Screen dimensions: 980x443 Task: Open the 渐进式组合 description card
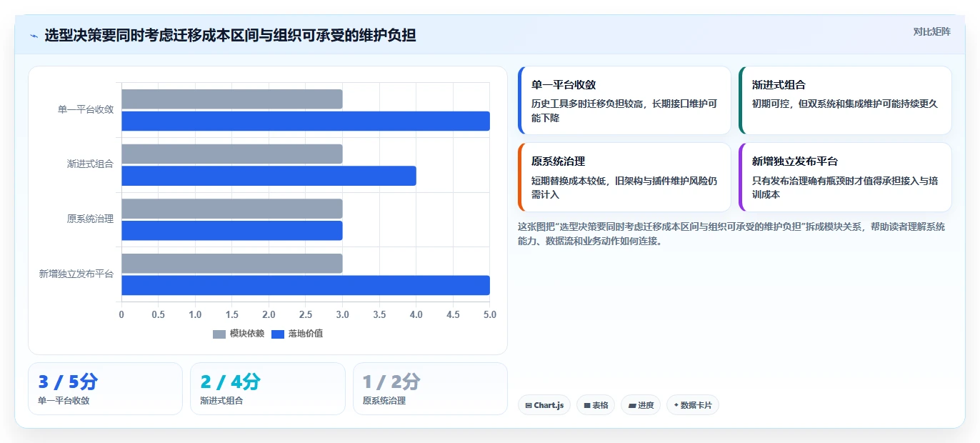click(x=845, y=101)
